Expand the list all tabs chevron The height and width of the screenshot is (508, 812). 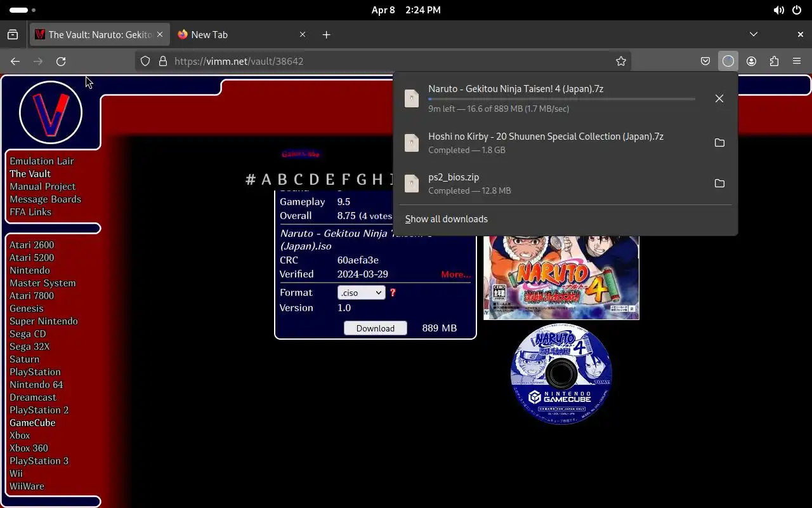coord(754,34)
